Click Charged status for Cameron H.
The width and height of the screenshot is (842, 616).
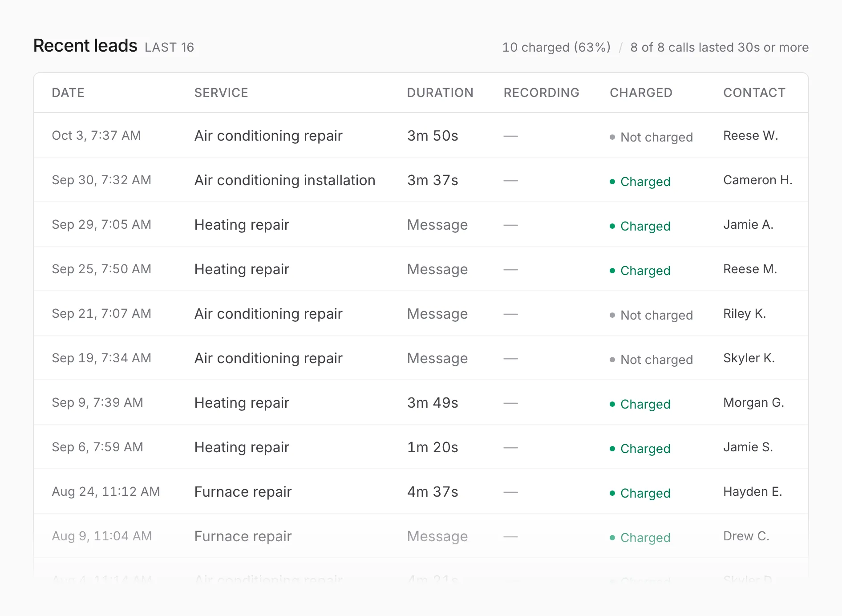[x=640, y=182]
